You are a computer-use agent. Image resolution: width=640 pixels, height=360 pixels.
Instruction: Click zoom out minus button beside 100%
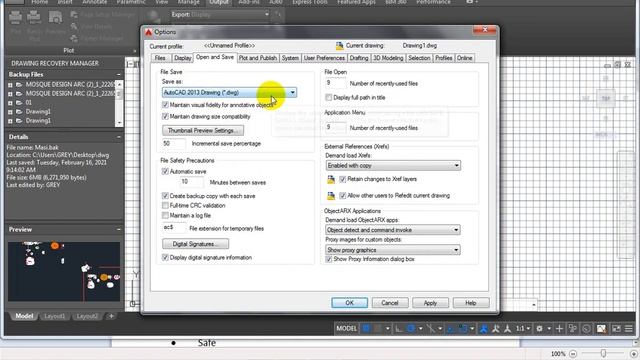573,354
